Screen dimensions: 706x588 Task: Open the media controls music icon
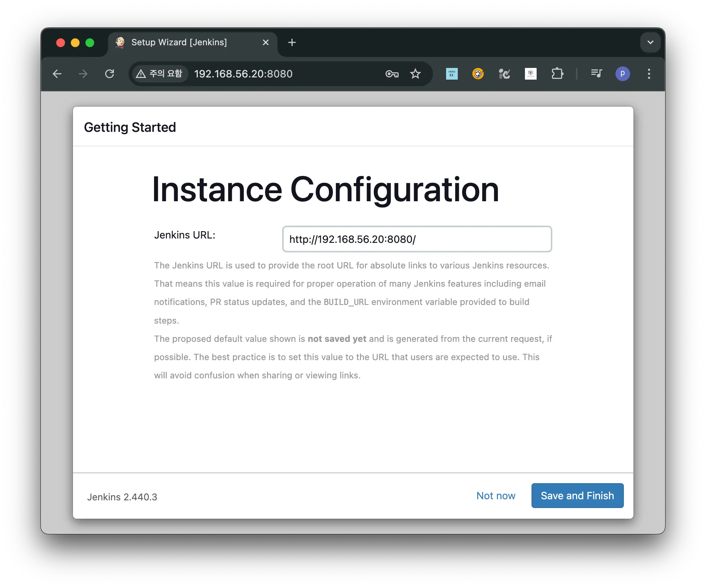pos(596,74)
